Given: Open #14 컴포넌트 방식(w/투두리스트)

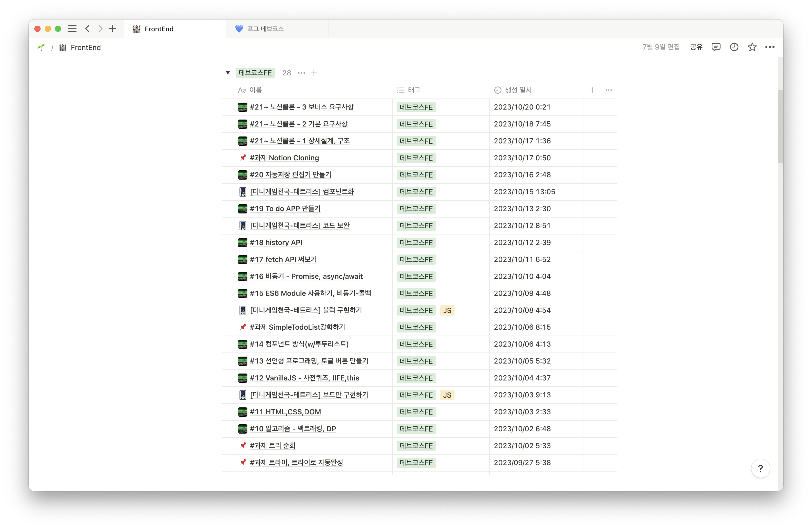Looking at the screenshot, I should pos(299,344).
